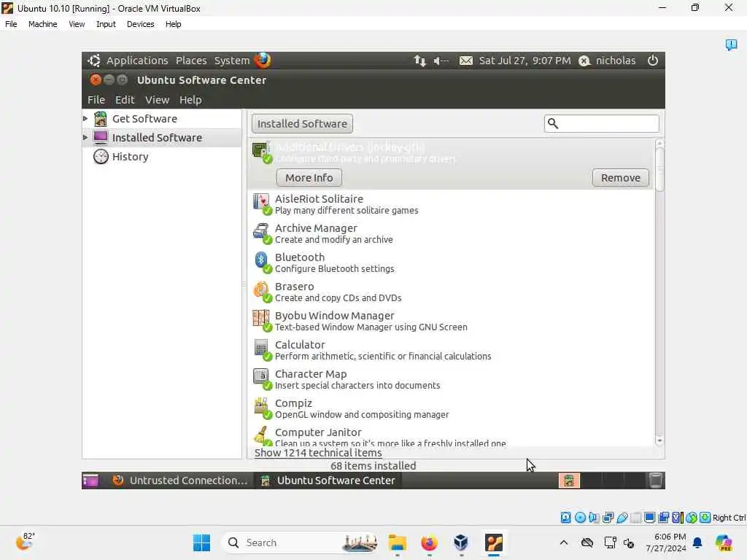Open VirtualBox Input menu
The width and height of the screenshot is (747, 560).
tap(106, 24)
